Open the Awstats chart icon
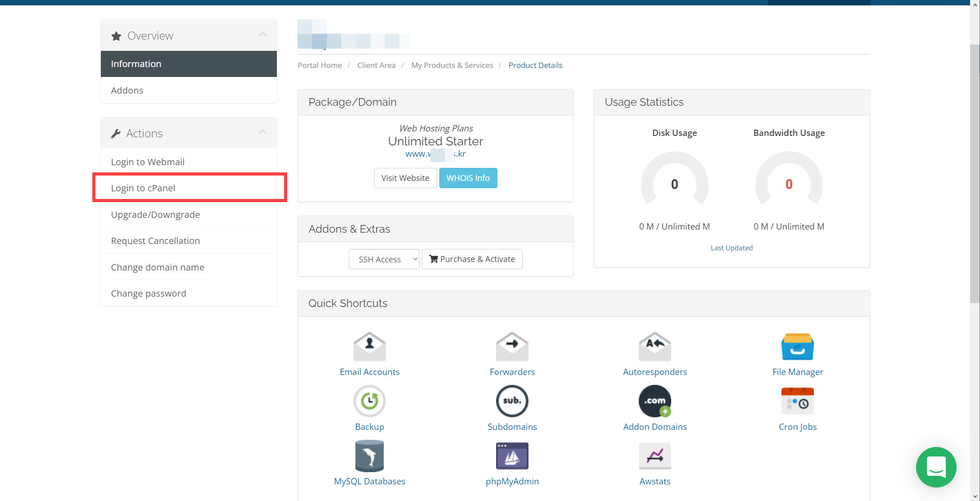Screen dimensions: 980x501 pyautogui.click(x=655, y=456)
